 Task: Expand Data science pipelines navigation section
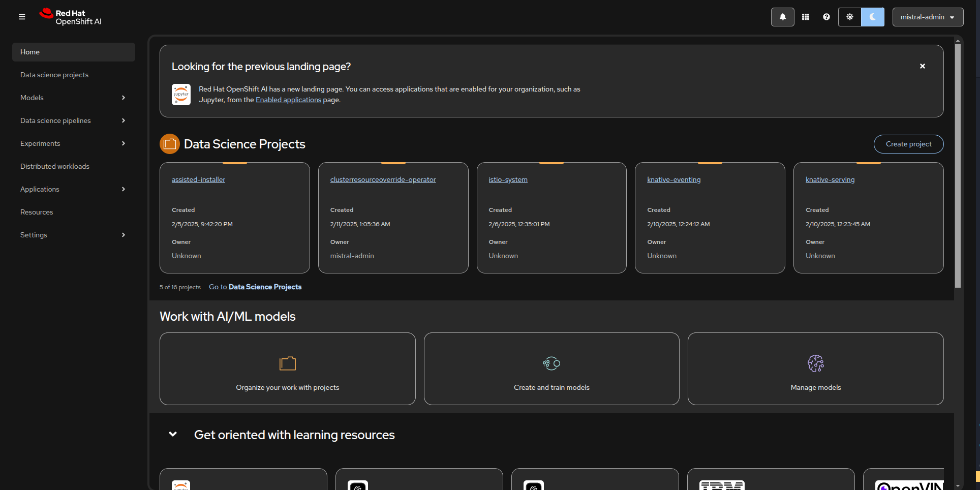point(74,120)
